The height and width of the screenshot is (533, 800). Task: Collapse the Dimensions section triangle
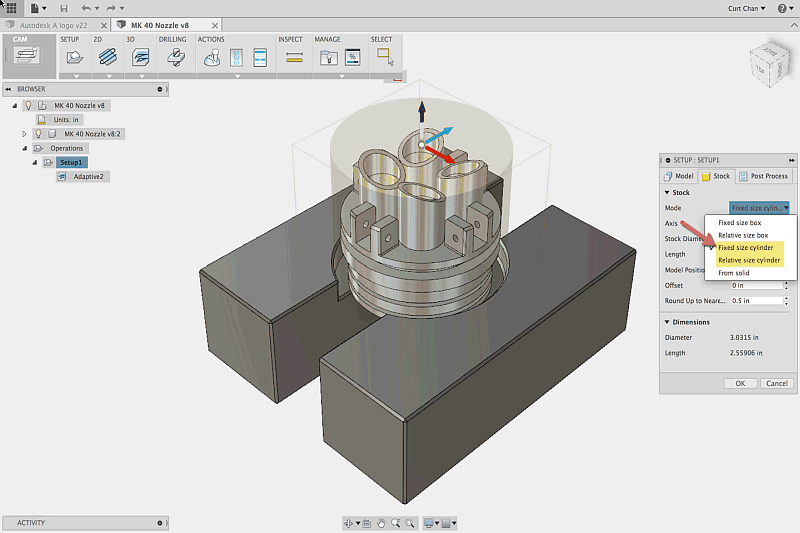coord(667,322)
